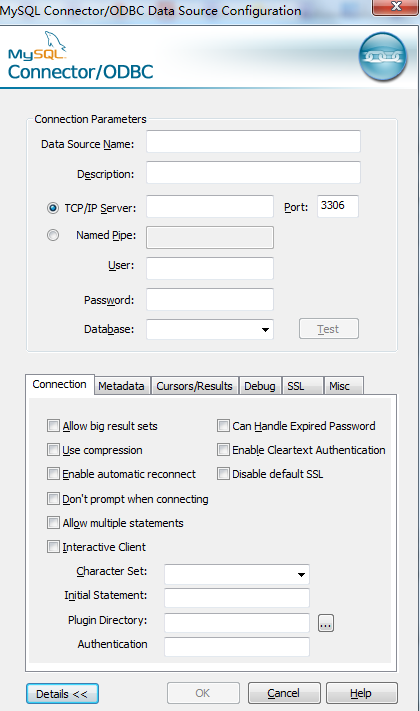
Task: Click the Cancel button
Action: tap(284, 693)
